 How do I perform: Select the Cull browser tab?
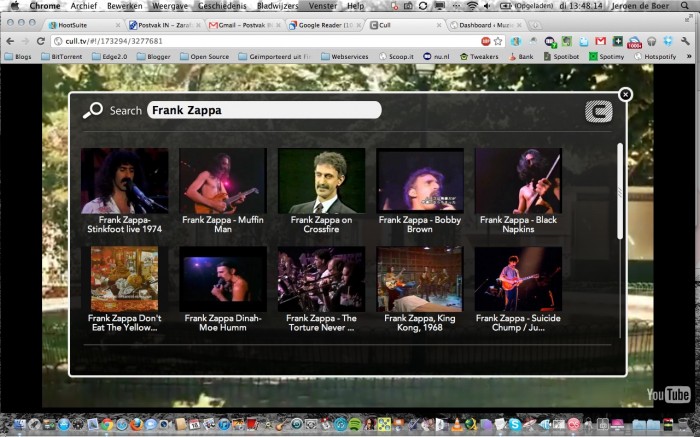coord(405,25)
